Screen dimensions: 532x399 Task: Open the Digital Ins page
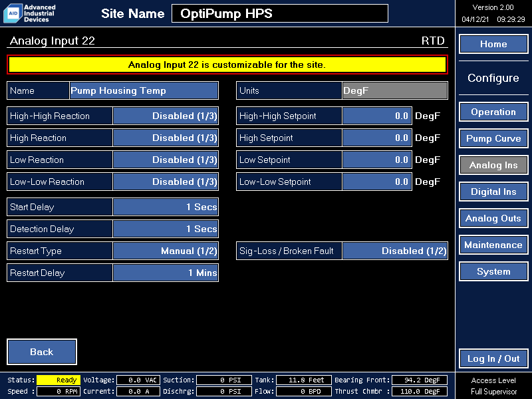pos(493,192)
